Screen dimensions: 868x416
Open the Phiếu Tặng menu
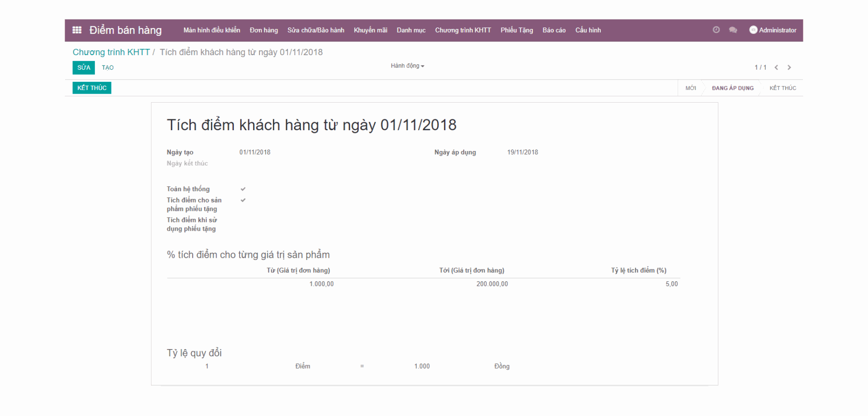coord(517,30)
